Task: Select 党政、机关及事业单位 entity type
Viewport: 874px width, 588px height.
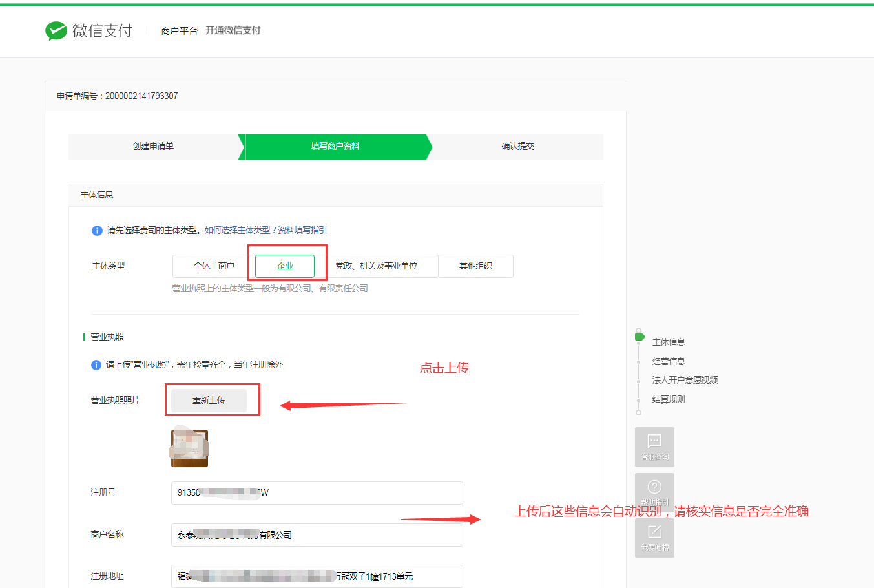Action: point(376,266)
